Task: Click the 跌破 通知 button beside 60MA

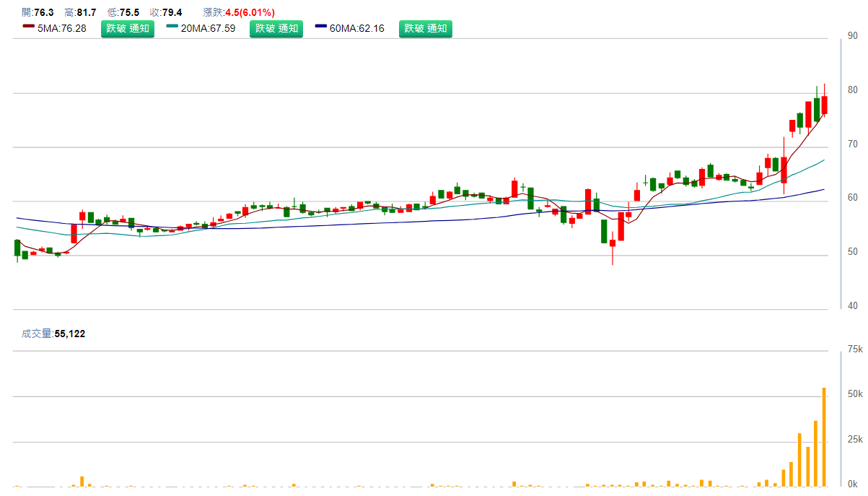Action: [426, 29]
